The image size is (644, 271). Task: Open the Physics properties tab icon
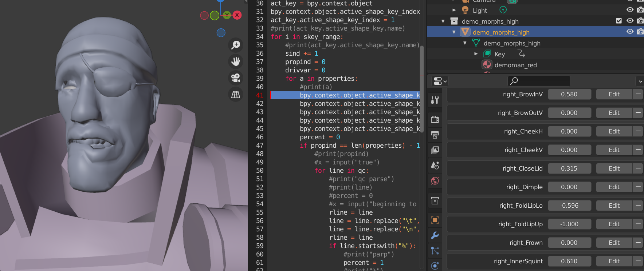pyautogui.click(x=435, y=266)
